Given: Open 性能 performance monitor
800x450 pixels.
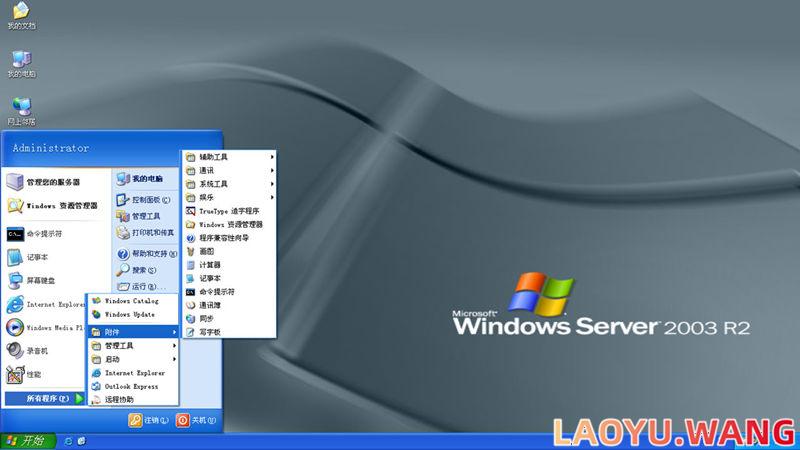Looking at the screenshot, I should coord(45,374).
